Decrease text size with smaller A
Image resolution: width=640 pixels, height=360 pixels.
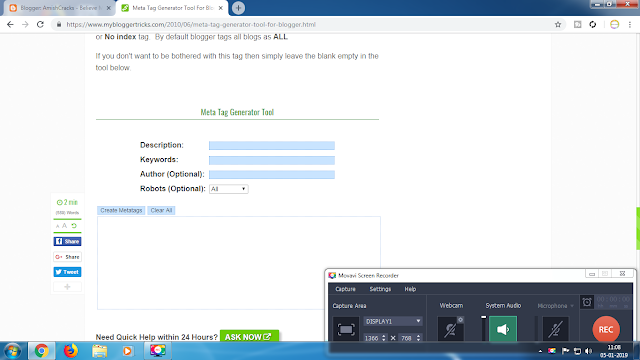58,226
